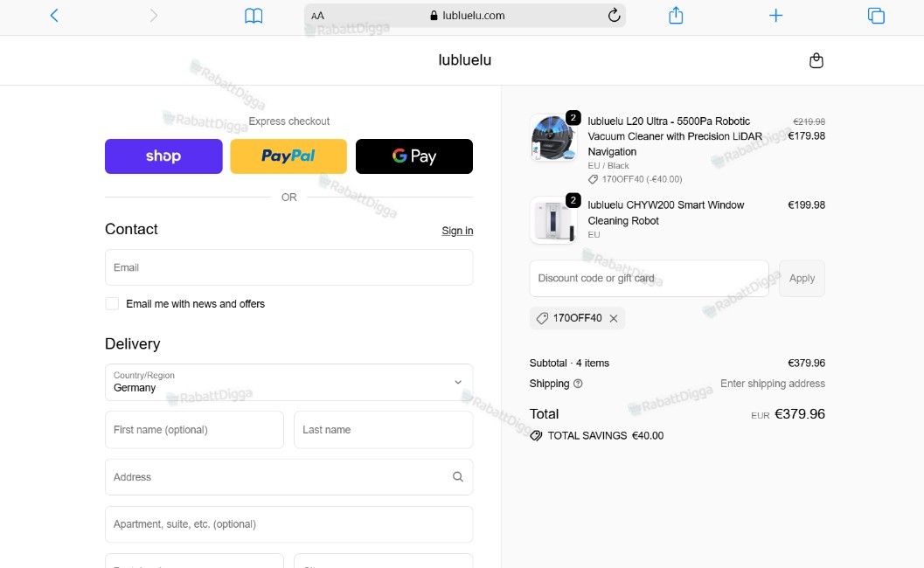The height and width of the screenshot is (568, 924).
Task: Click the Apply discount button
Action: [x=802, y=278]
